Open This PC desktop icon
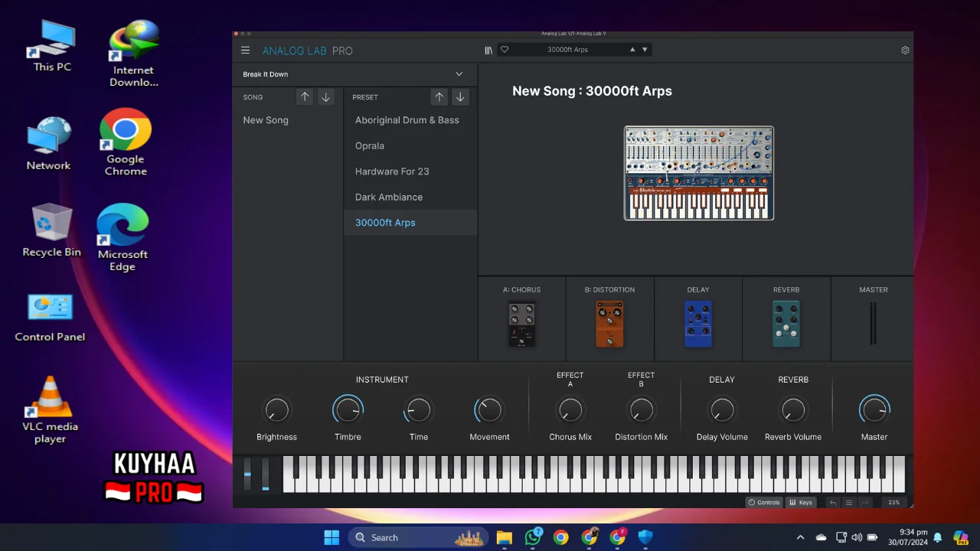The height and width of the screenshot is (551, 980). (52, 46)
